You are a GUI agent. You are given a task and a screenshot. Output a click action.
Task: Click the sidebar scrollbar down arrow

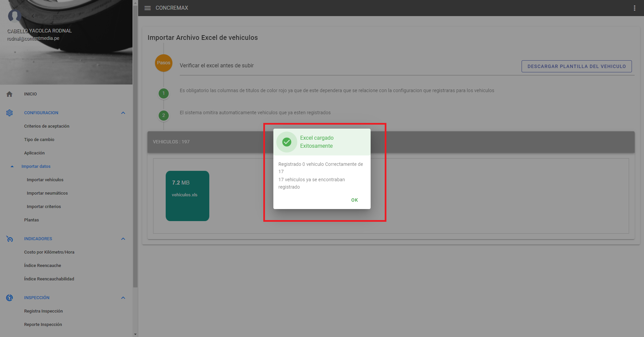point(135,334)
